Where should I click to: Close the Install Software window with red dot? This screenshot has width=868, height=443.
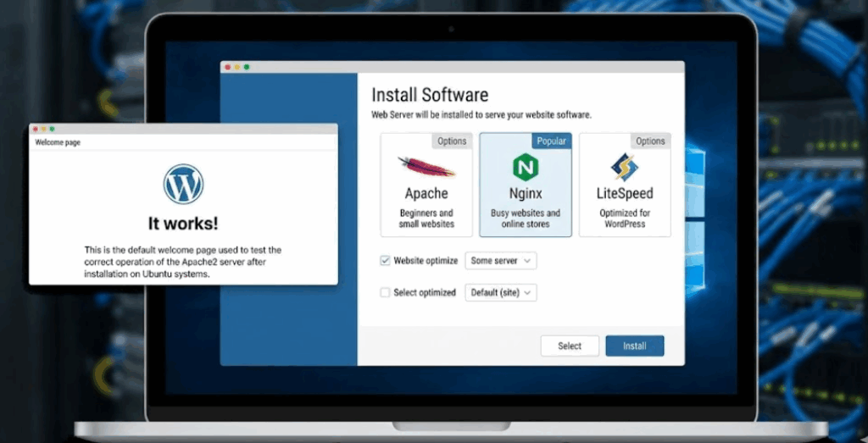[227, 67]
